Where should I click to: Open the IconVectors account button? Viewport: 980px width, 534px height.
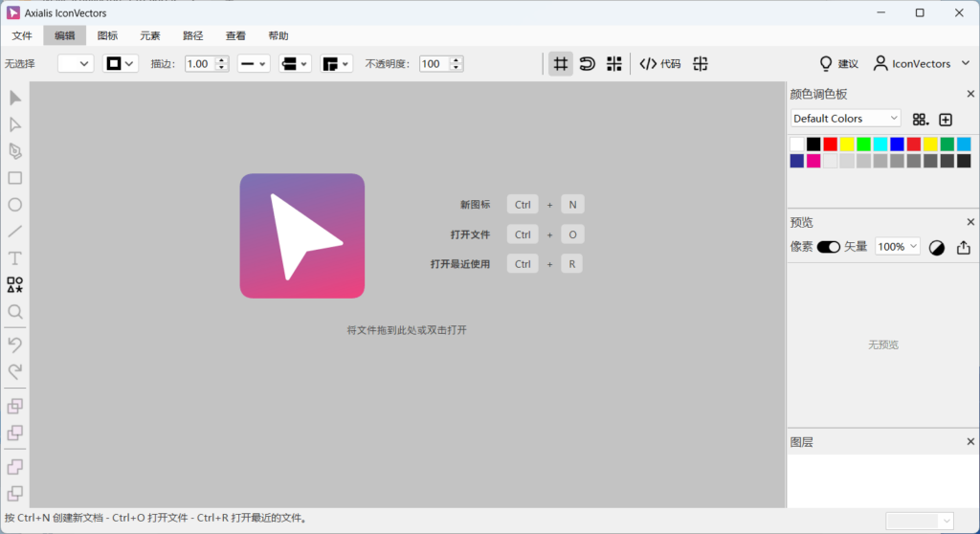912,64
